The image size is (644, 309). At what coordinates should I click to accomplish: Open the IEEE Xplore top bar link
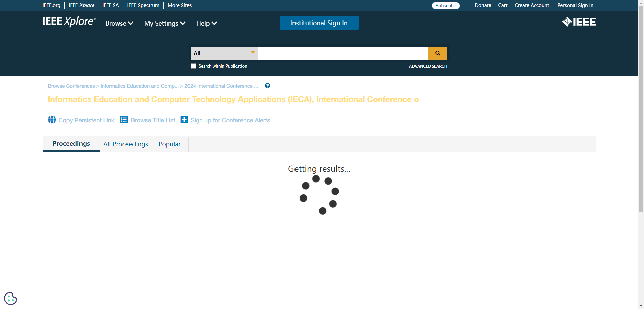[82, 5]
